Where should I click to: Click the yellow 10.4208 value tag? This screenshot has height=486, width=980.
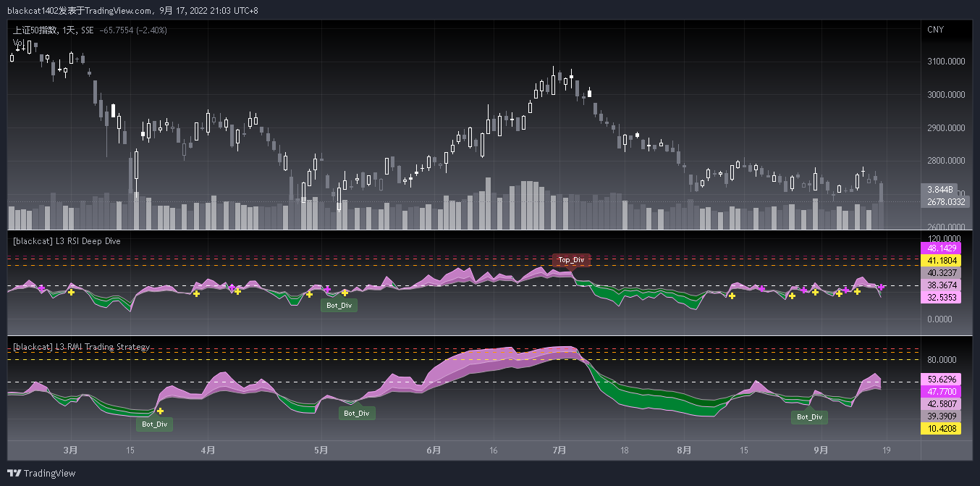point(939,429)
